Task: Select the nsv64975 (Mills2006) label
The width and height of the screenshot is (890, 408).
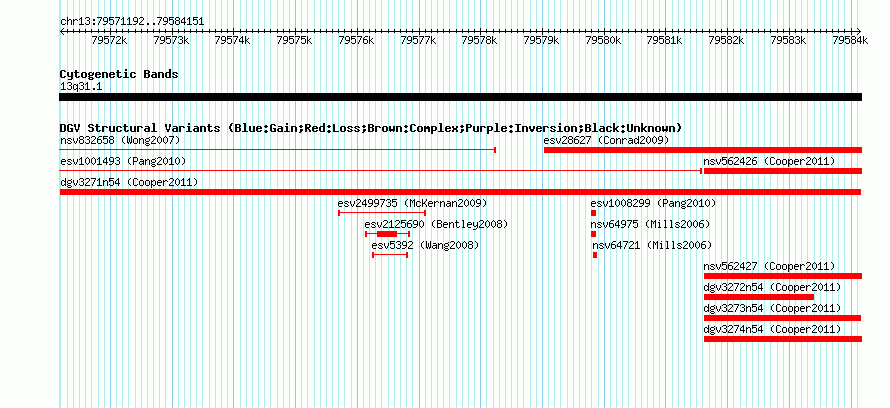Action: [650, 224]
